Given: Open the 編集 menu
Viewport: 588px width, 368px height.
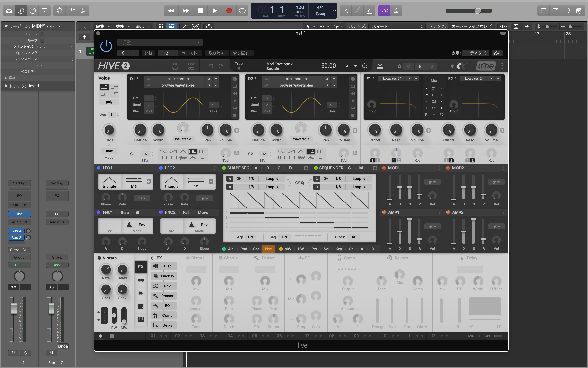Looking at the screenshot, I should 103,26.
